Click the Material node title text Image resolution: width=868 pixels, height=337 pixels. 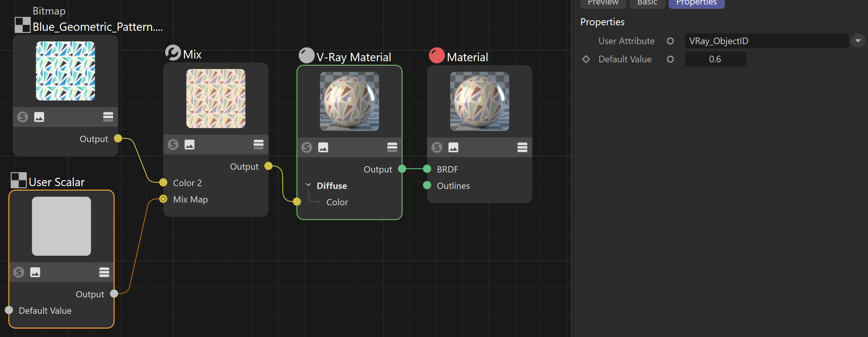[467, 57]
